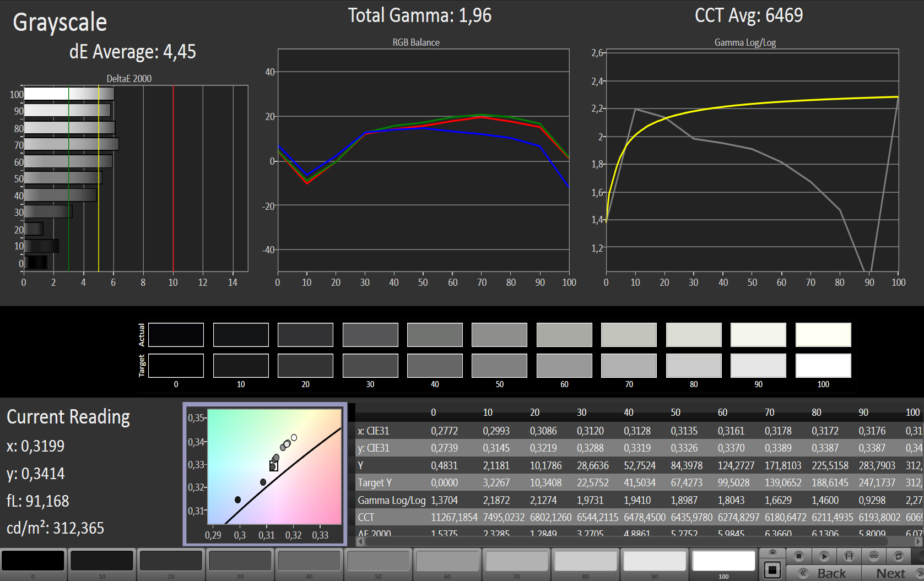
Task: Click the Actual swatch above 100
Action: pos(823,335)
